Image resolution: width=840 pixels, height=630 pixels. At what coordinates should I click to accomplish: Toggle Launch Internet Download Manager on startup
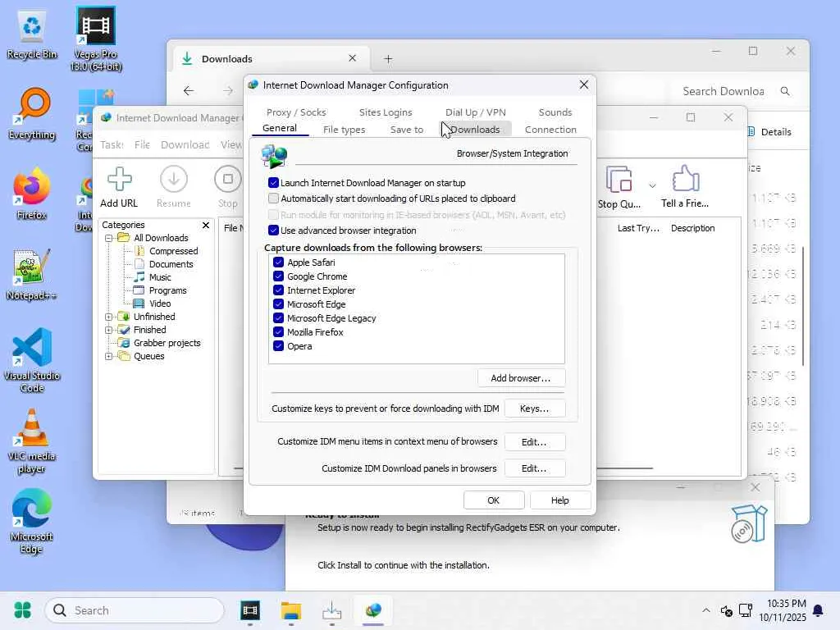pos(273,183)
